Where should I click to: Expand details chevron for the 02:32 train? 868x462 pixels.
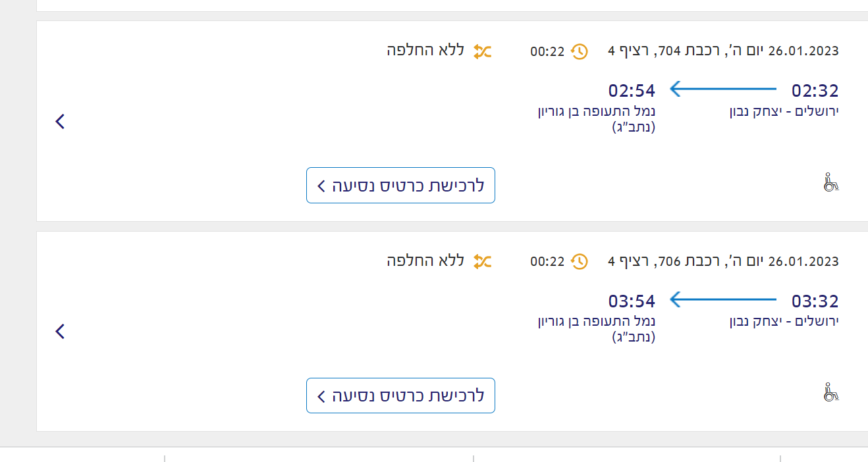coord(60,121)
